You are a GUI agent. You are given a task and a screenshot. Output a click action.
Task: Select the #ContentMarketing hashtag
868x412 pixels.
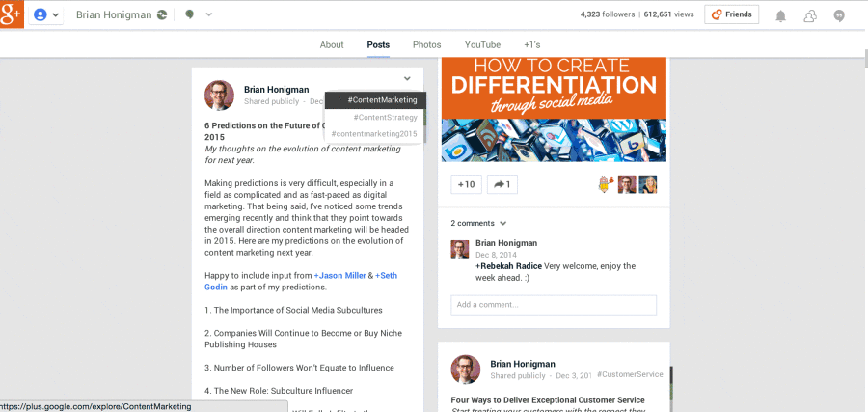[x=375, y=100]
